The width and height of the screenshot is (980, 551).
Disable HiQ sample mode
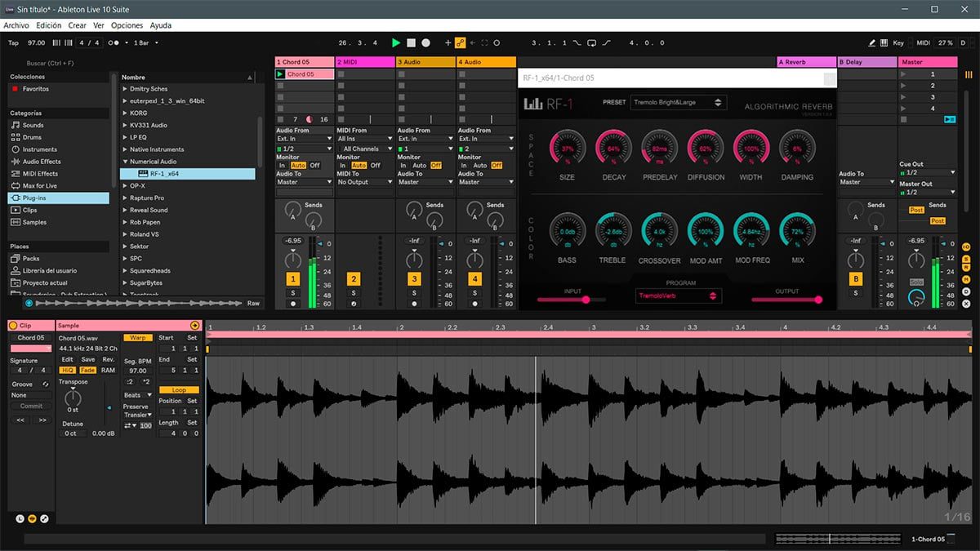(68, 370)
